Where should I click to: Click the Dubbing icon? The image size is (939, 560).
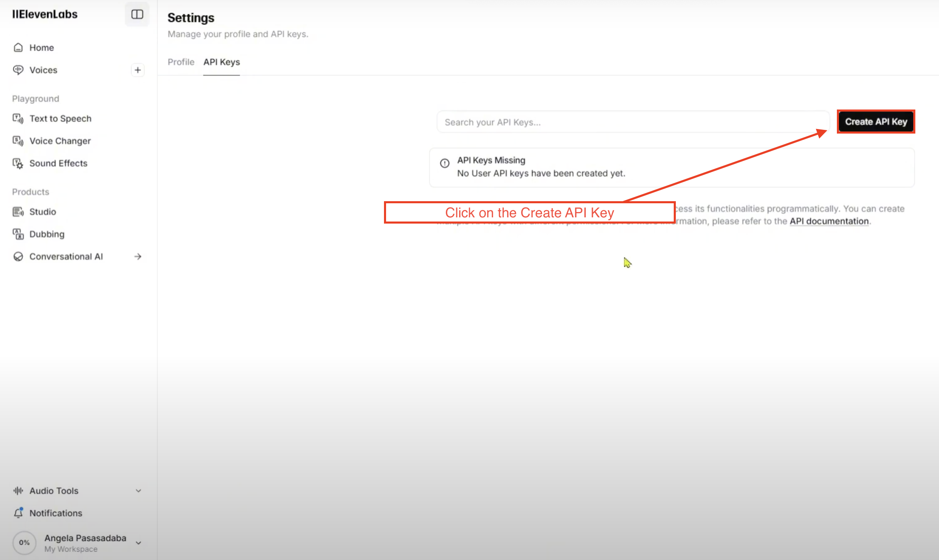pyautogui.click(x=18, y=234)
